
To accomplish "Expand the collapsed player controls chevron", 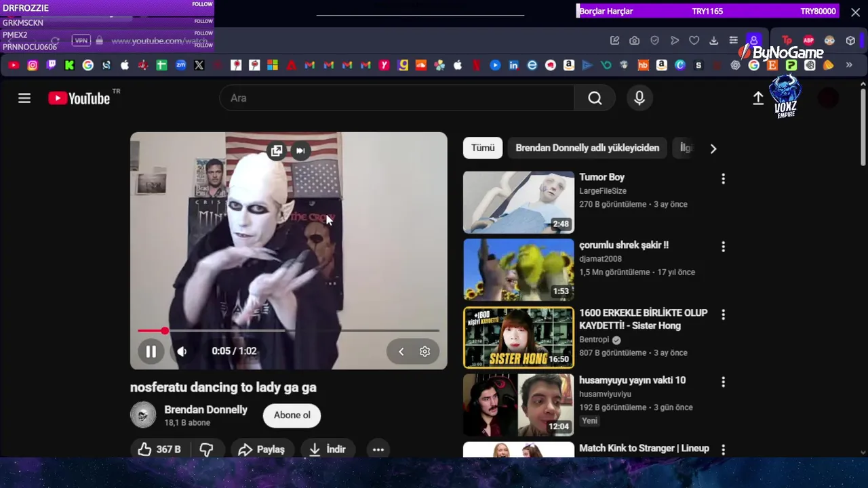I will 401,351.
